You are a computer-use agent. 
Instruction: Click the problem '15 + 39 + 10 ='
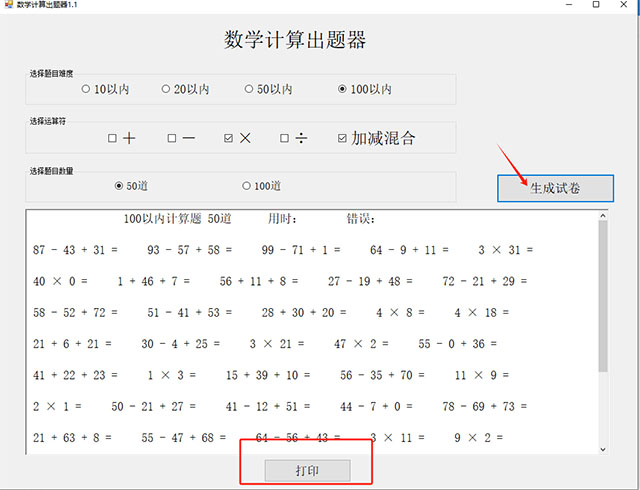(x=268, y=375)
